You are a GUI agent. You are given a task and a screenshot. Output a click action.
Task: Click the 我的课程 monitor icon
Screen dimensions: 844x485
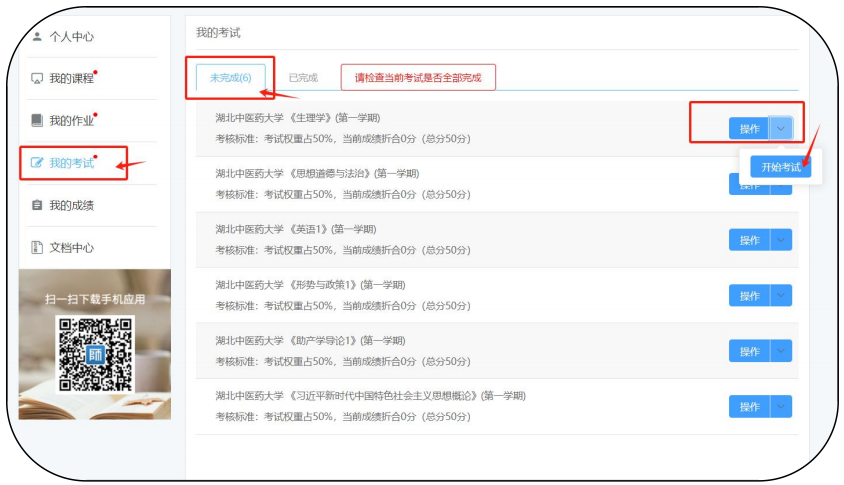pyautogui.click(x=37, y=78)
